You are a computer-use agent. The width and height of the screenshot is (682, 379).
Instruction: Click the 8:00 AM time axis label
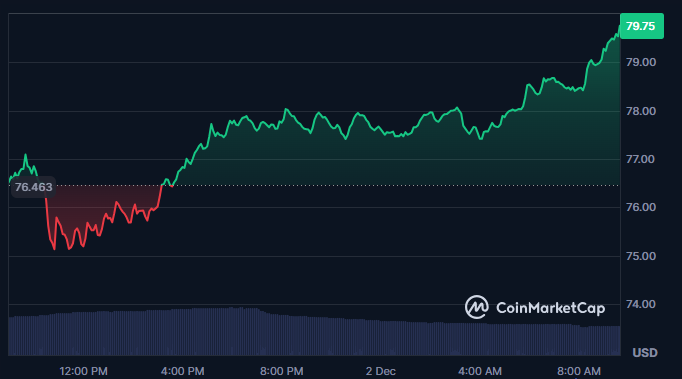point(579,371)
